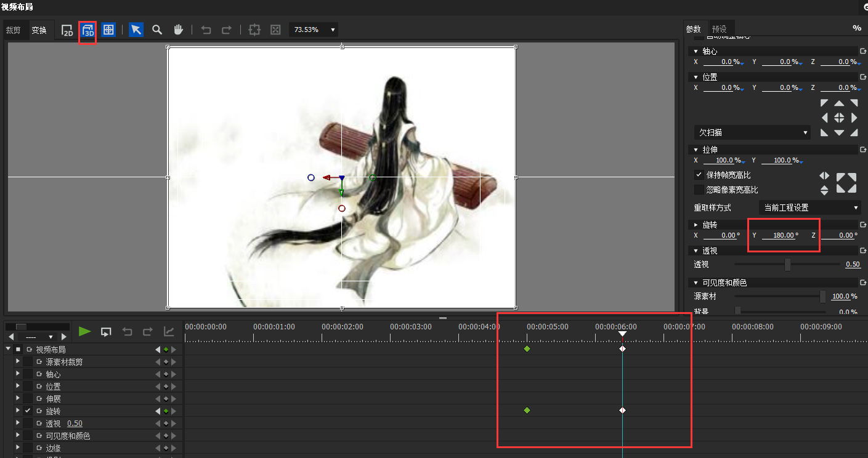The image size is (868, 458).
Task: Enable keyframes for 伸展 row
Action: (x=28, y=398)
